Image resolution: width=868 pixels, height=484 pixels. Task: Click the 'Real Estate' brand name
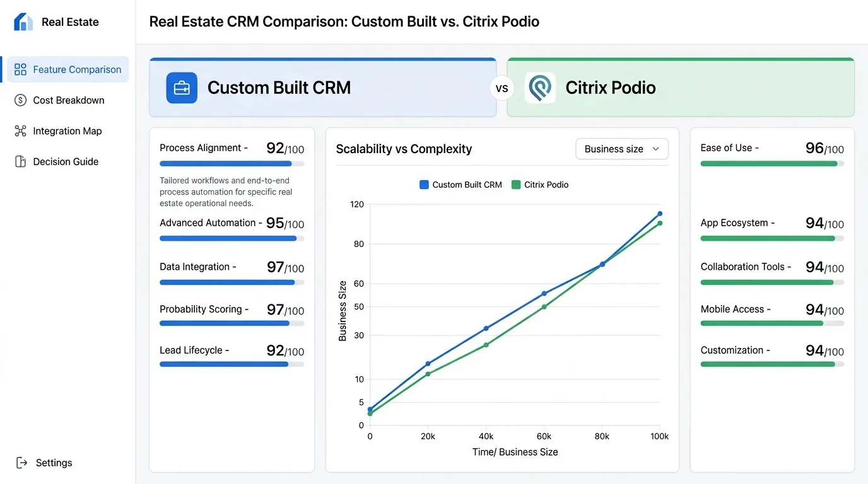point(70,22)
